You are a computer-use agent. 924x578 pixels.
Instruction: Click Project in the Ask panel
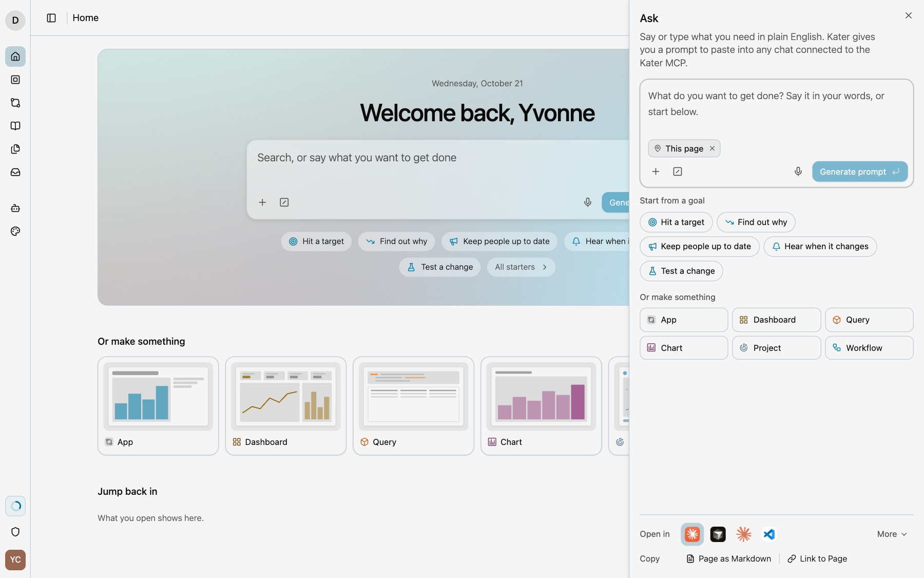776,348
